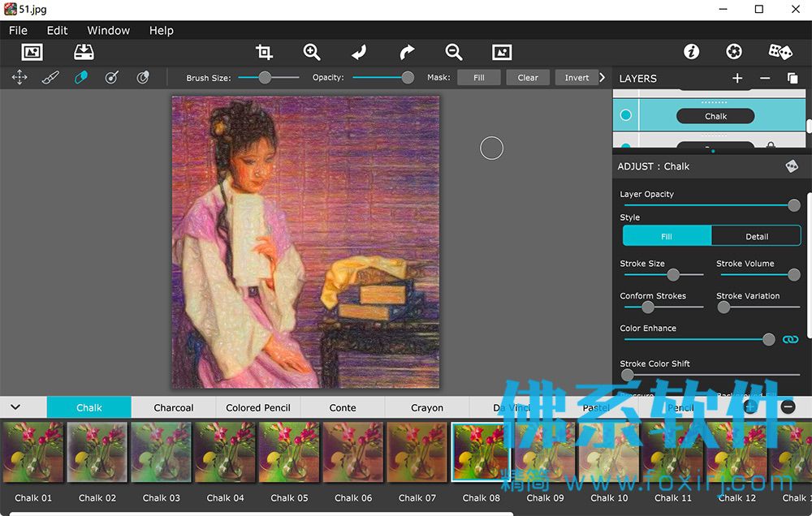
Task: Collapse the presets panel chevron
Action: pyautogui.click(x=15, y=406)
